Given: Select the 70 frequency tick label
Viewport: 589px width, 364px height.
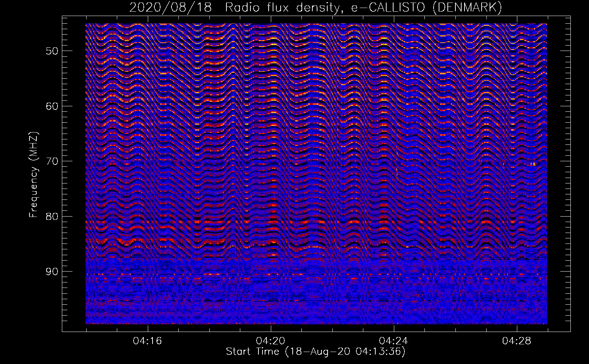Looking at the screenshot, I should point(52,161).
